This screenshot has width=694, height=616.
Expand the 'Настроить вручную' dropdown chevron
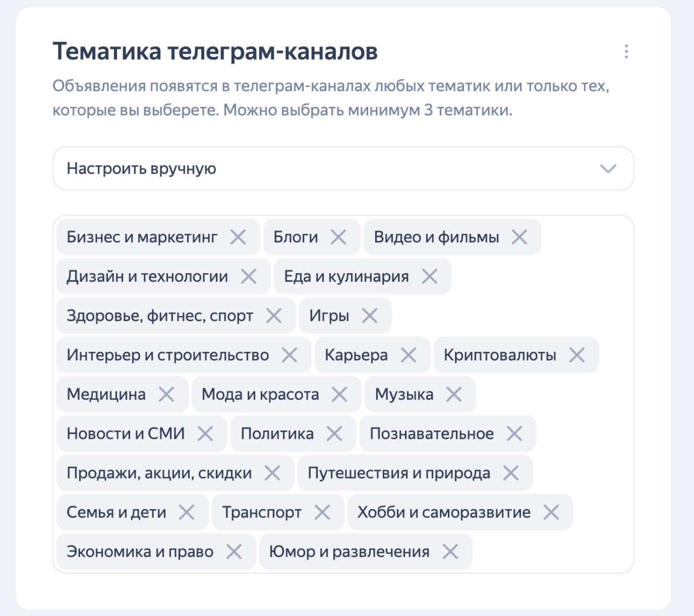[x=608, y=169]
